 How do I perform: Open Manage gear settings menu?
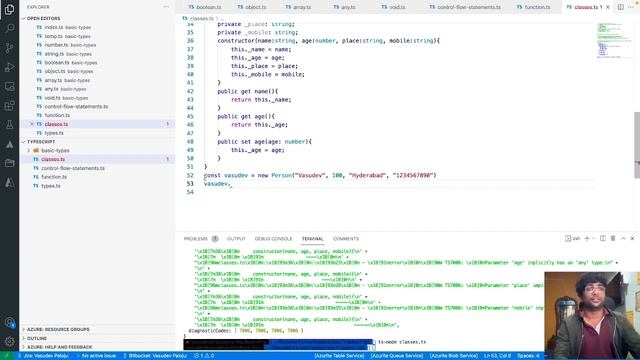(9, 341)
